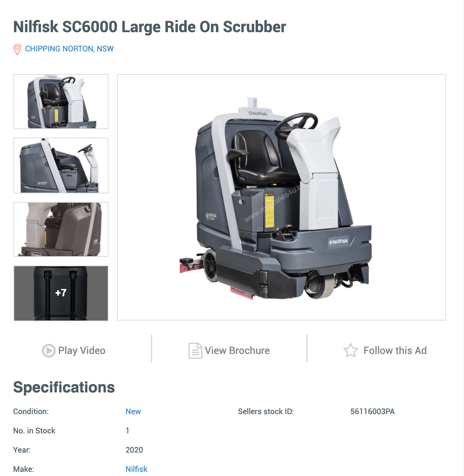Image resolution: width=464 pixels, height=476 pixels.
Task: Click the orange location pin icon
Action: [x=17, y=49]
